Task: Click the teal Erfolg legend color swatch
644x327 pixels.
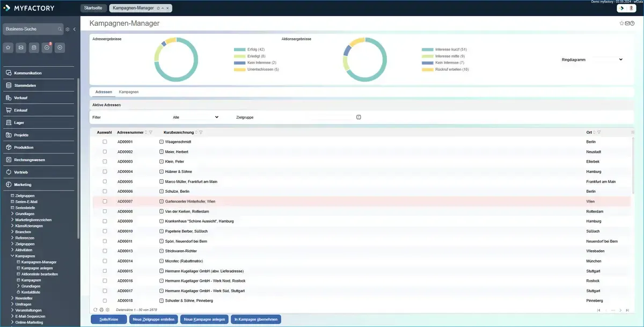Action: (x=239, y=49)
